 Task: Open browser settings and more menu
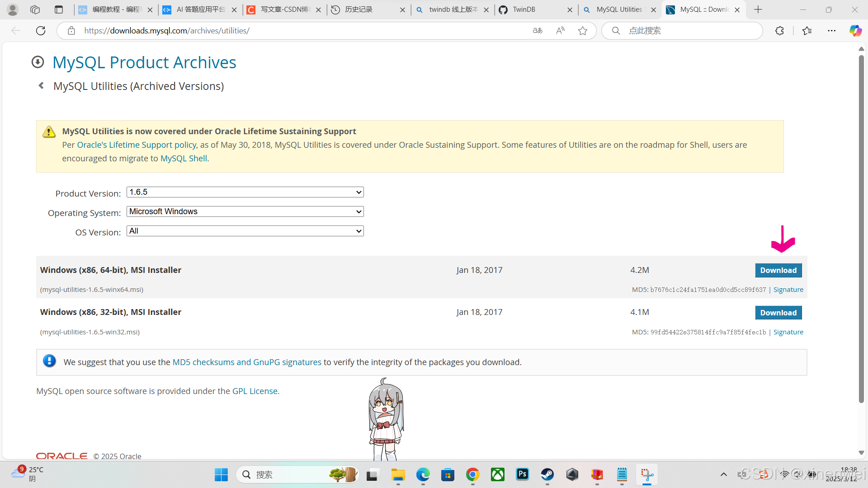coord(831,31)
